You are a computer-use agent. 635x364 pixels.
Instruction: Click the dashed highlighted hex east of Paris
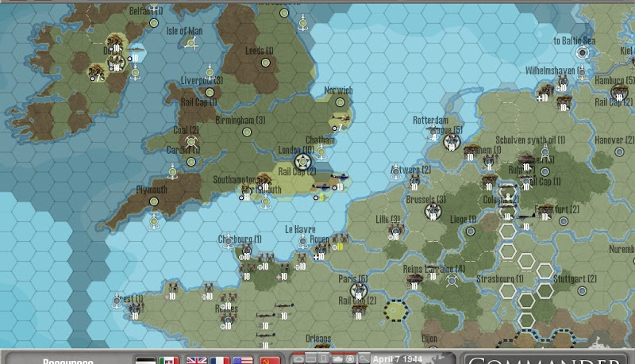tap(395, 310)
